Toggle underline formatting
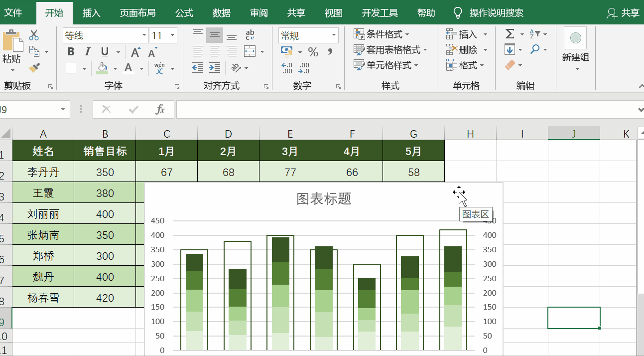 pyautogui.click(x=104, y=52)
